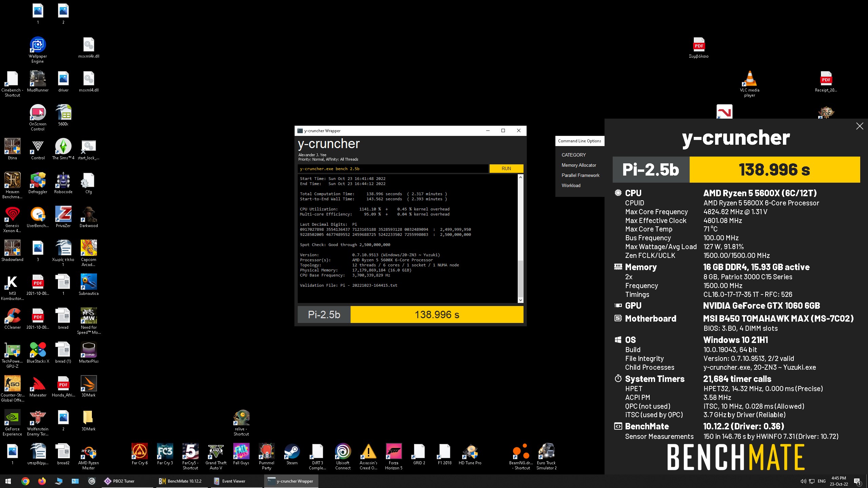
Task: Launch Chrome from the taskbar
Action: coord(25,481)
